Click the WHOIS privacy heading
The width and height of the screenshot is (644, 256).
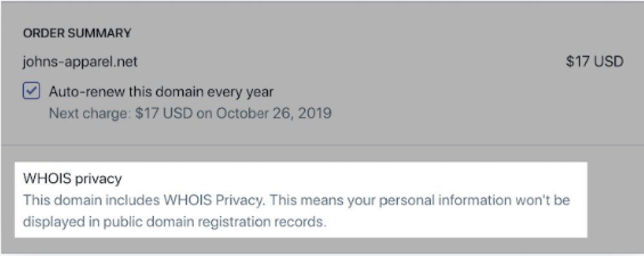point(73,179)
